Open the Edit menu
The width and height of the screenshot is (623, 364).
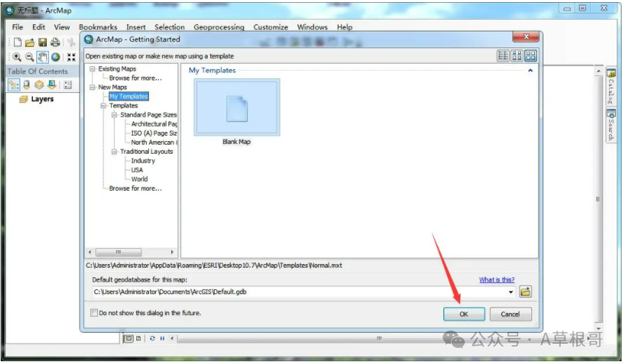point(38,27)
